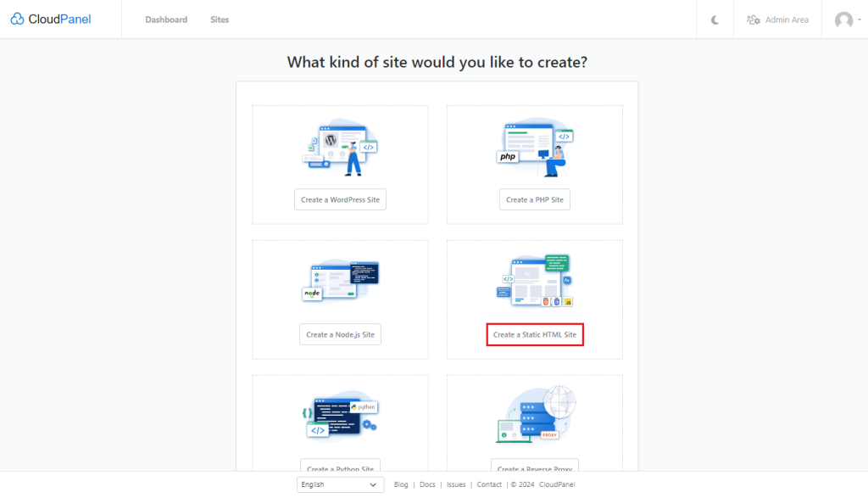This screenshot has height=498, width=868.
Task: Click Create a Node.js Site button
Action: 340,334
